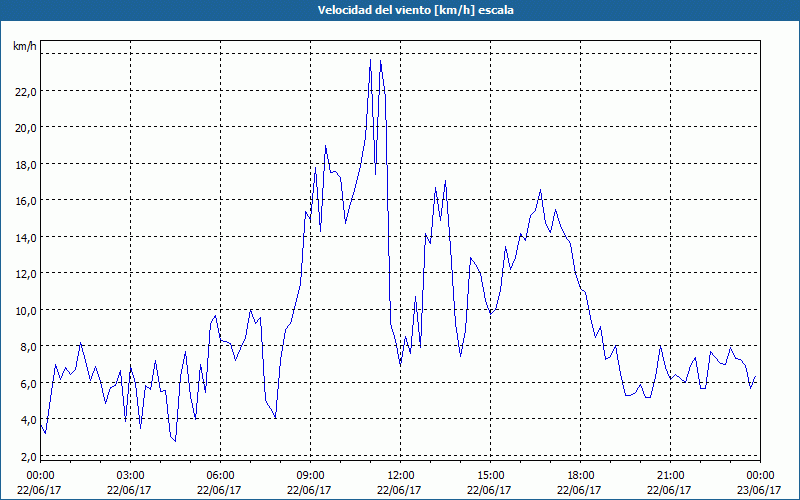This screenshot has width=800, height=500.
Task: Click the 20,0 y-axis value
Action: click(26, 128)
